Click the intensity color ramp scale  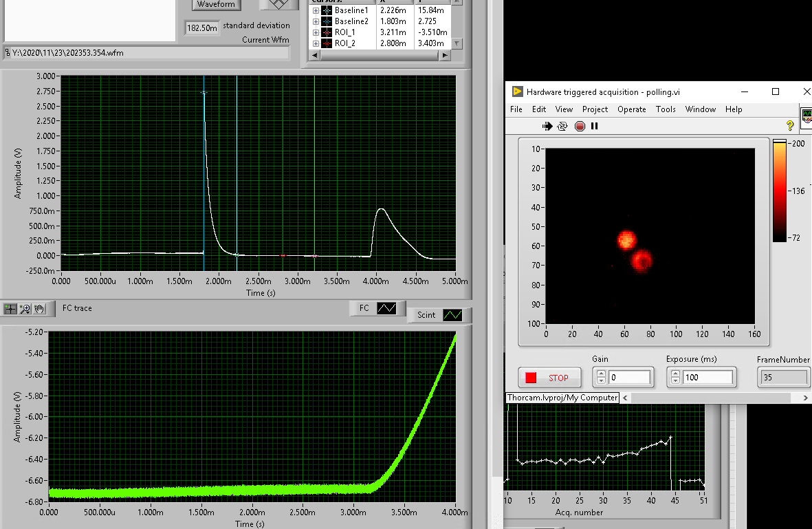tap(779, 191)
